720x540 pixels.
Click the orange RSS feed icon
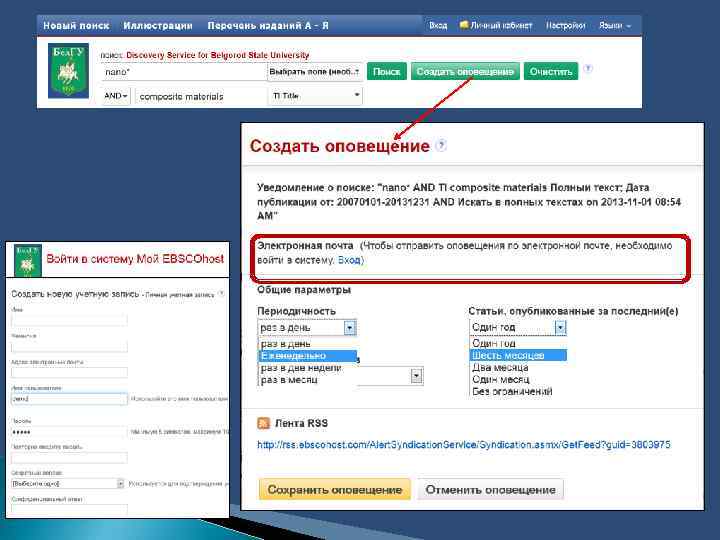point(264,423)
